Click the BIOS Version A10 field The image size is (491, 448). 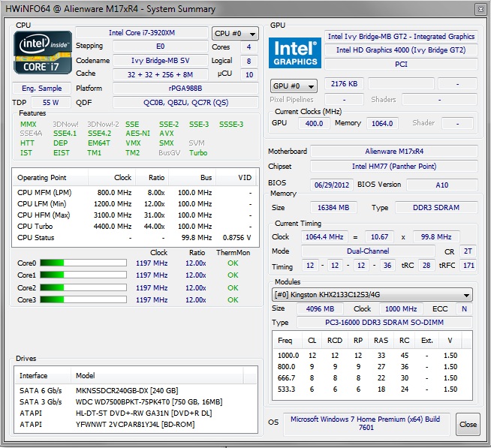tap(442, 185)
